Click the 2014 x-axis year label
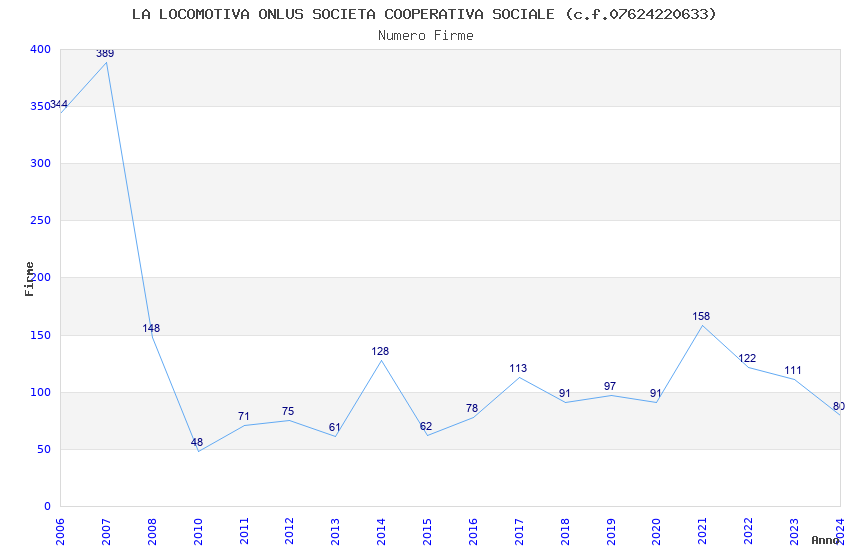850x550 pixels. click(382, 532)
